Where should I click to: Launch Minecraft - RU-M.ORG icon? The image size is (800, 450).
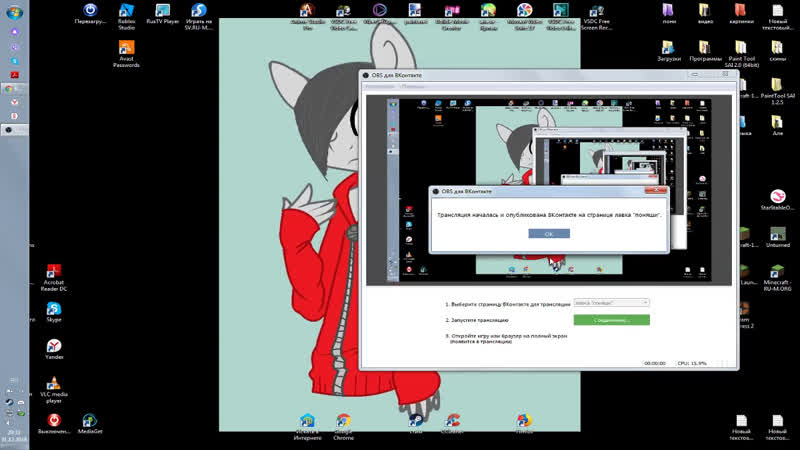point(777,278)
